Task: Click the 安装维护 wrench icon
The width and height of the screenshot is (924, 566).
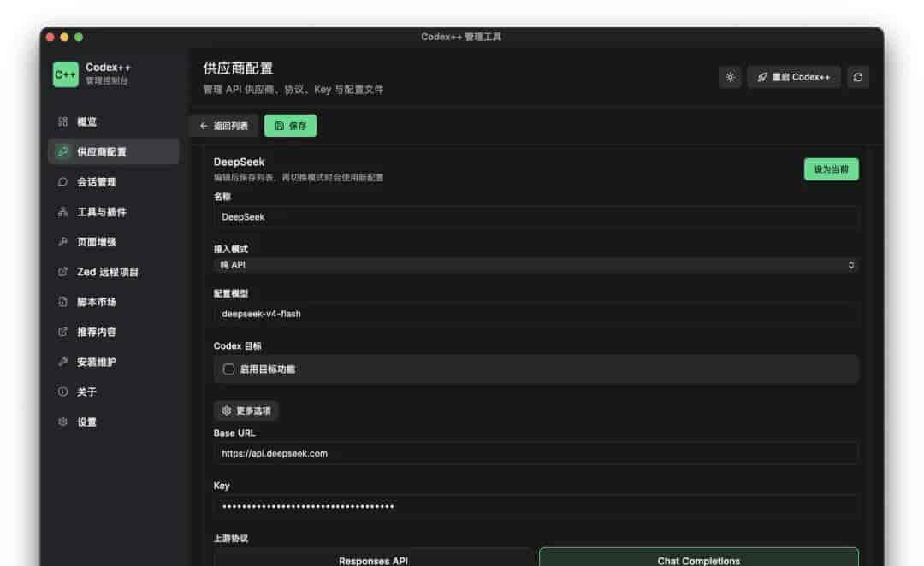Action: point(63,363)
